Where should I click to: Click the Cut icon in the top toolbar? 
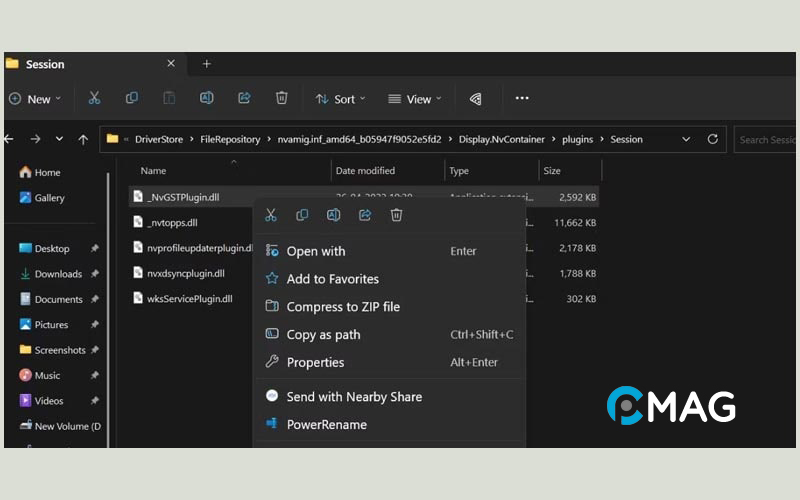pos(94,98)
